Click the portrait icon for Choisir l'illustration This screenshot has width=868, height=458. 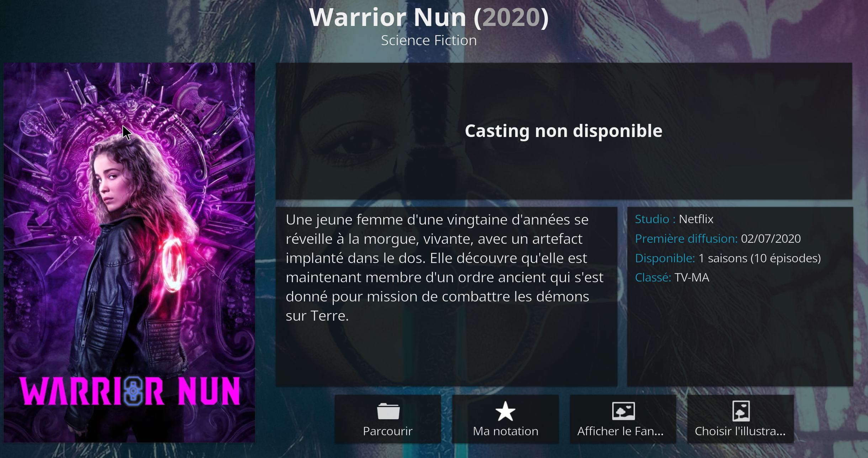(741, 411)
